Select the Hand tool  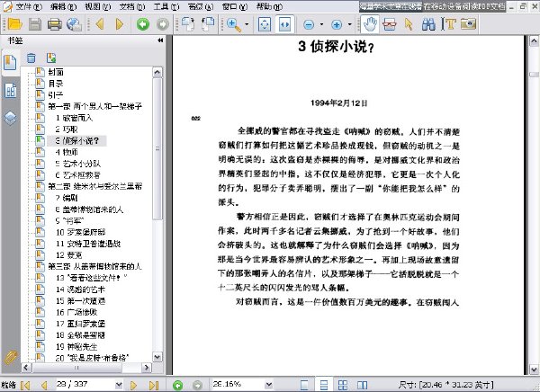tap(370, 24)
